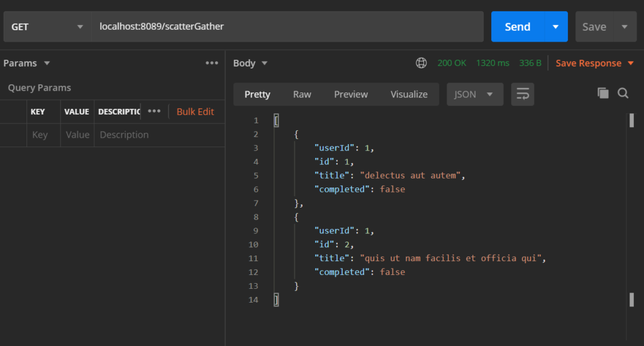
Task: Send the request
Action: click(x=518, y=26)
